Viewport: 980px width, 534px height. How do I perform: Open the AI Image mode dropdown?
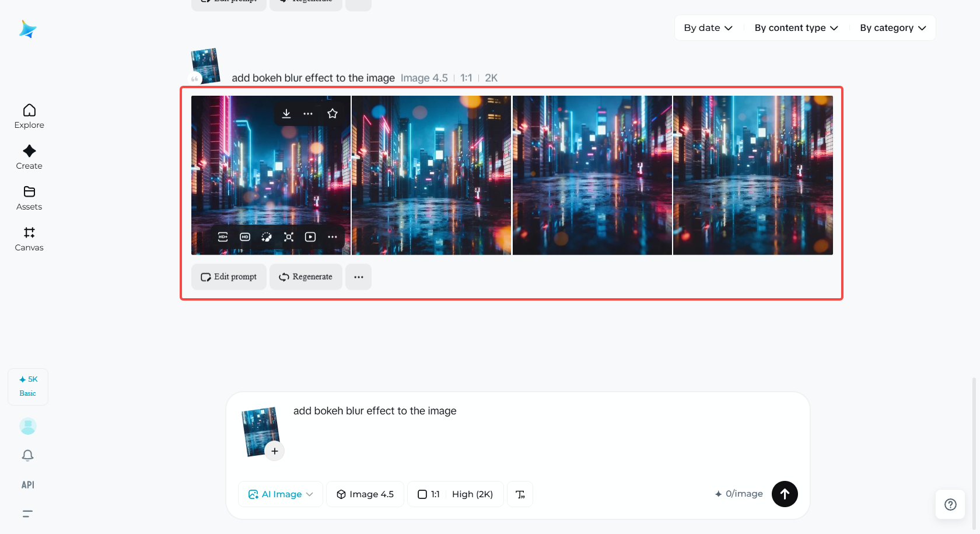[281, 494]
